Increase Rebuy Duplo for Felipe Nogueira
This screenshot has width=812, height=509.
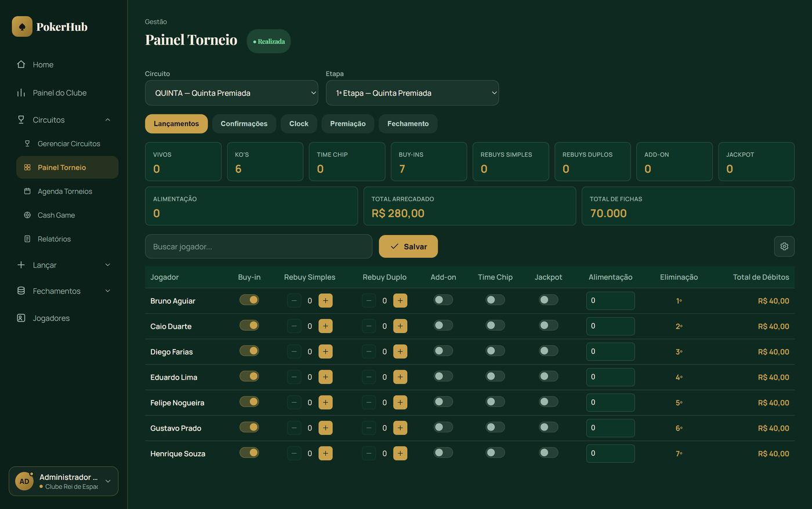click(400, 403)
